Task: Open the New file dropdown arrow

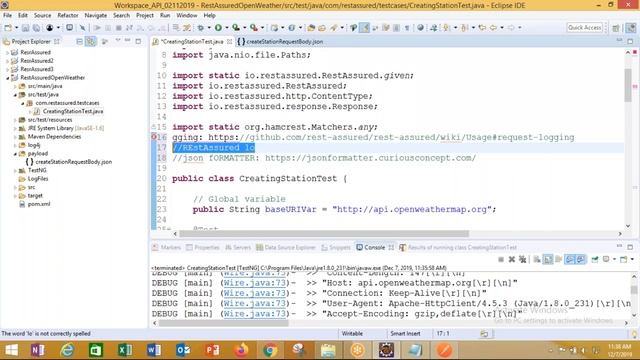Action: pyautogui.click(x=16, y=28)
